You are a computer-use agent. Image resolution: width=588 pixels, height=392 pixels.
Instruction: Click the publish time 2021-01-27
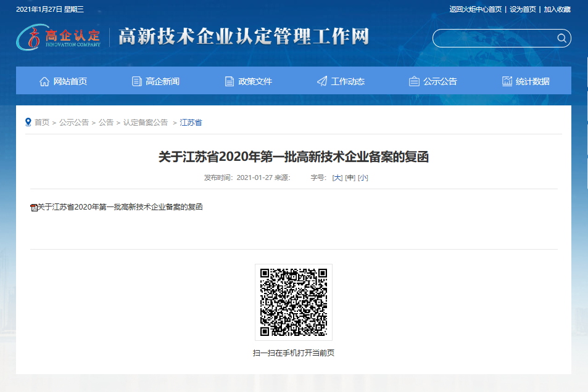coord(254,178)
